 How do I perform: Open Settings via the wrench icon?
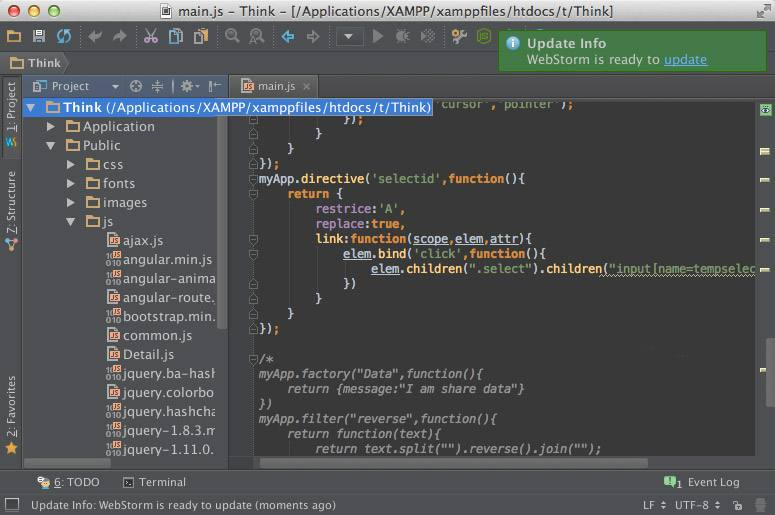click(459, 36)
